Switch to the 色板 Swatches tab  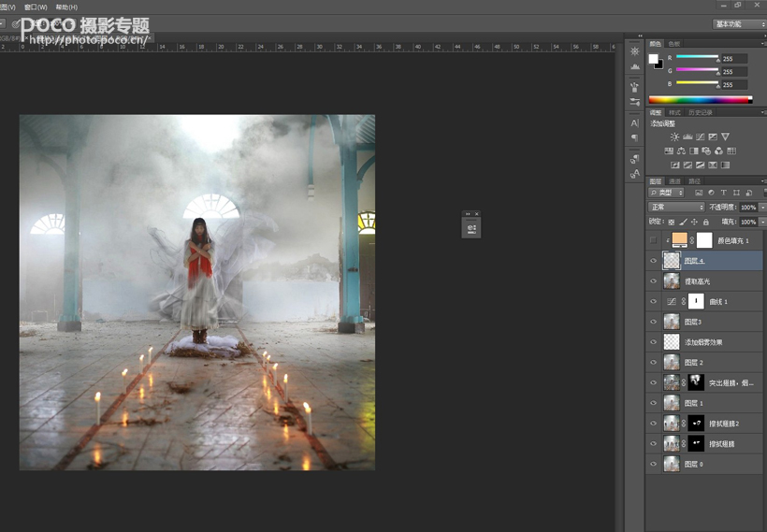click(x=674, y=44)
